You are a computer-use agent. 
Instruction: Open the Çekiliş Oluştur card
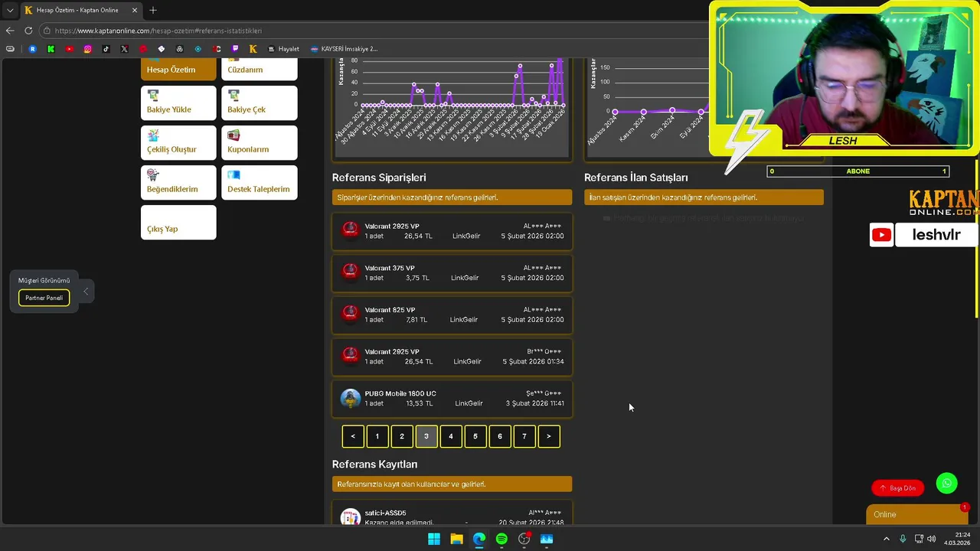click(178, 142)
